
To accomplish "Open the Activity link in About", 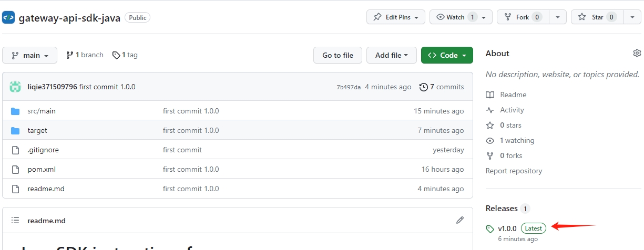I will click(505, 110).
